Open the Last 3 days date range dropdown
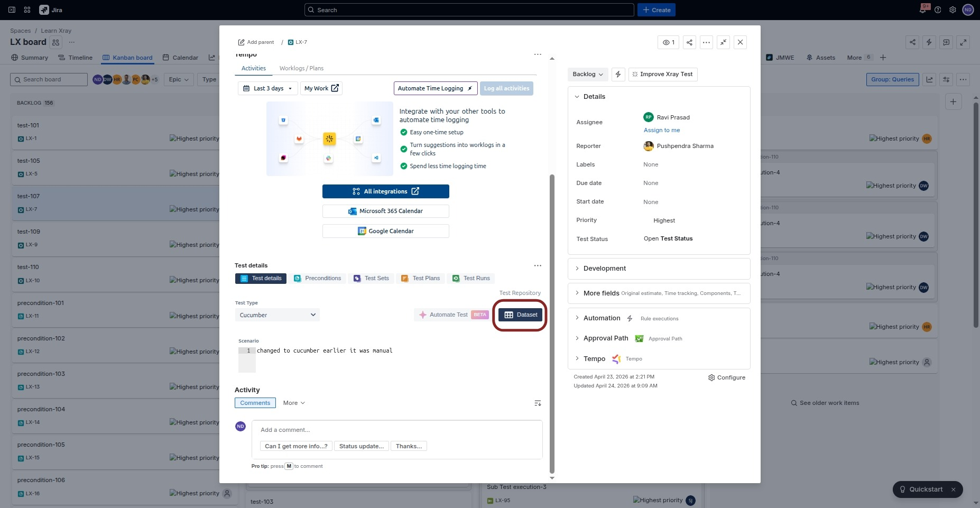This screenshot has width=980, height=508. 268,88
